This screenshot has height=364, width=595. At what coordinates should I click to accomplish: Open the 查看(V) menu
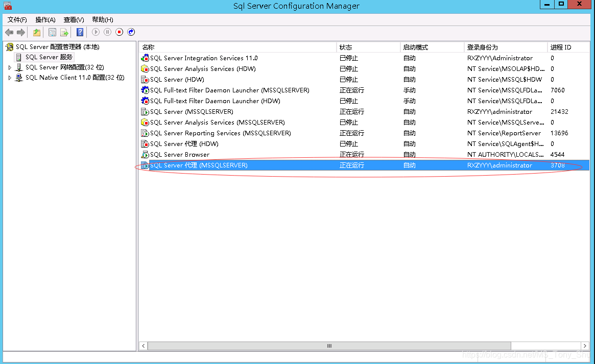tap(74, 20)
